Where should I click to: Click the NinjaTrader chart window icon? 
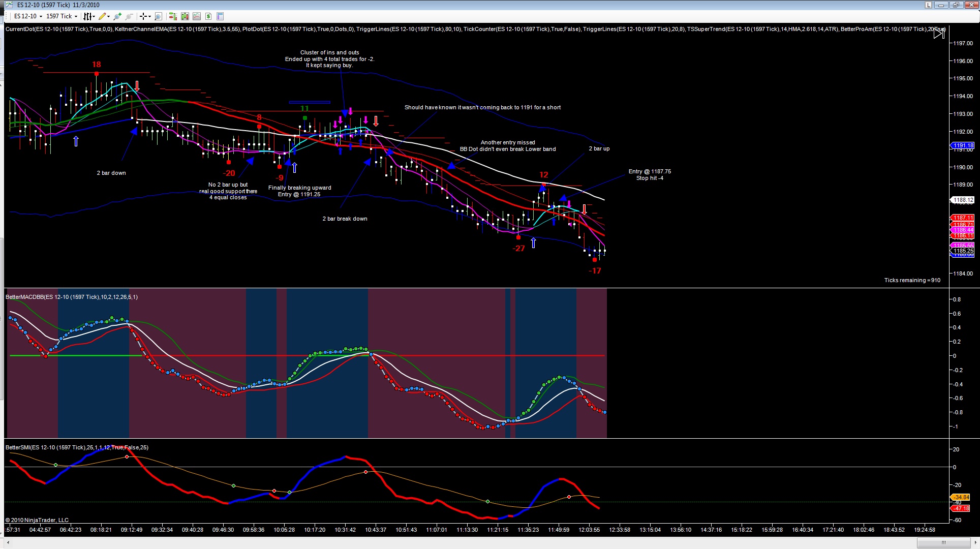(9, 5)
